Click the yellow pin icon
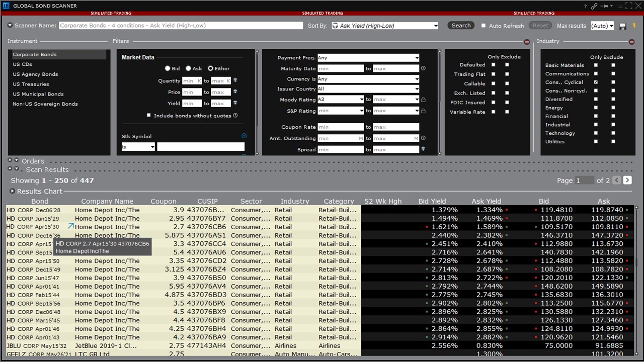The width and height of the screenshot is (644, 362). 634,26
